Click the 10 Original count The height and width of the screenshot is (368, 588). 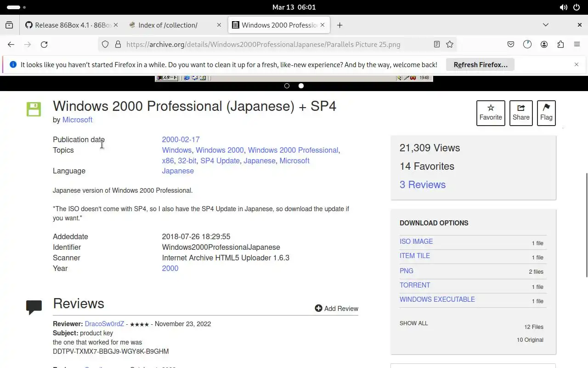pyautogui.click(x=530, y=340)
